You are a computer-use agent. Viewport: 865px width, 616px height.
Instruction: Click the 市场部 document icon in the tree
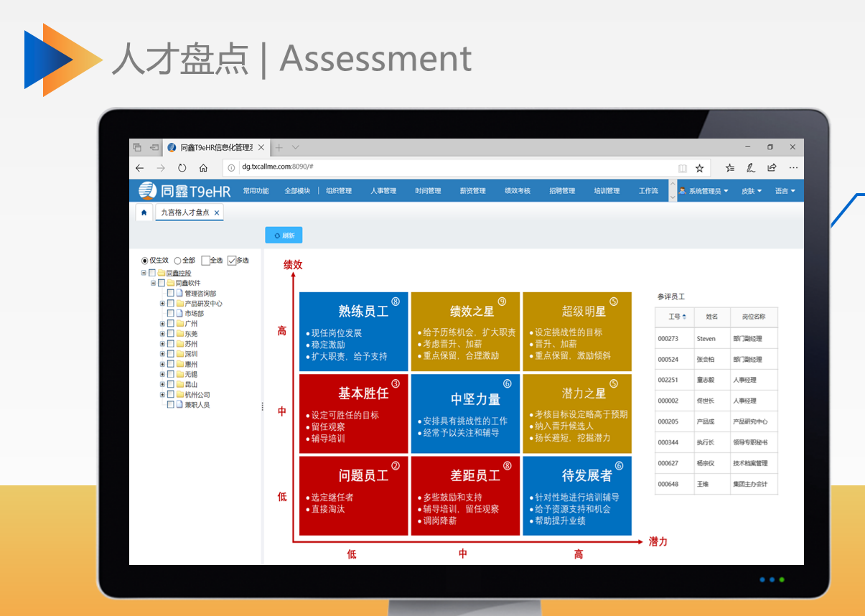[x=179, y=313]
